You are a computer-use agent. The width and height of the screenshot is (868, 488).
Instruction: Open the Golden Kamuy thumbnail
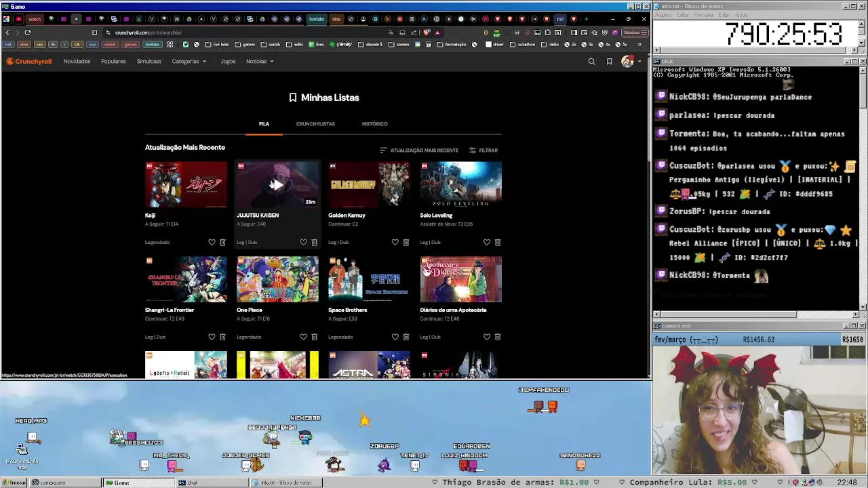(x=369, y=184)
